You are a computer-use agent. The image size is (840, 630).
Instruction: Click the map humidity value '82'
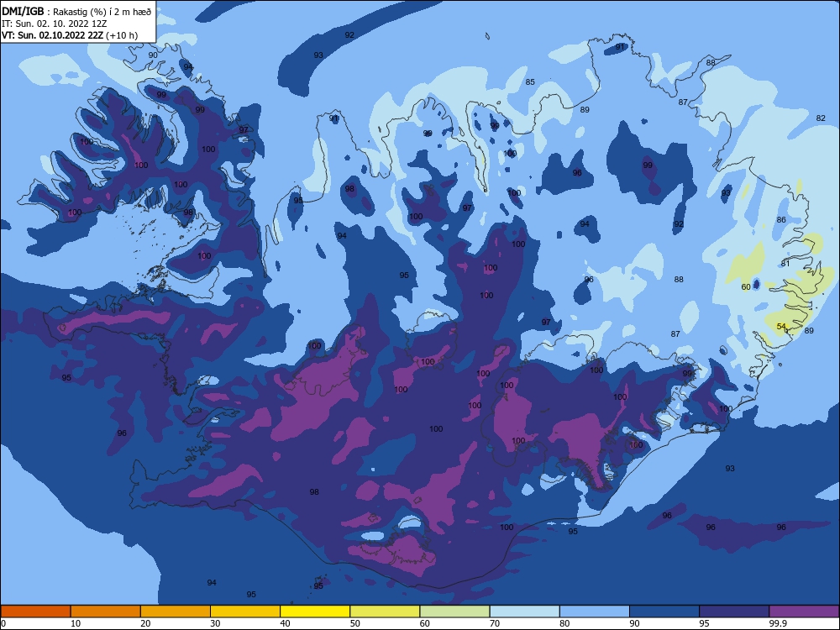point(821,118)
